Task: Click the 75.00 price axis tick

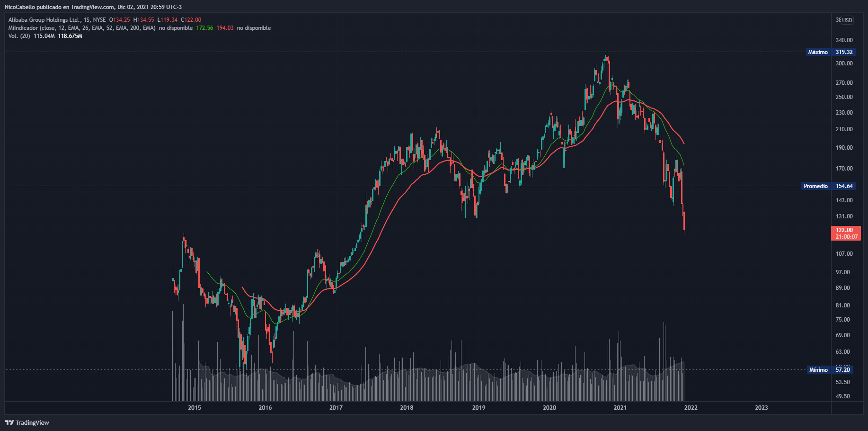Action: (x=843, y=320)
